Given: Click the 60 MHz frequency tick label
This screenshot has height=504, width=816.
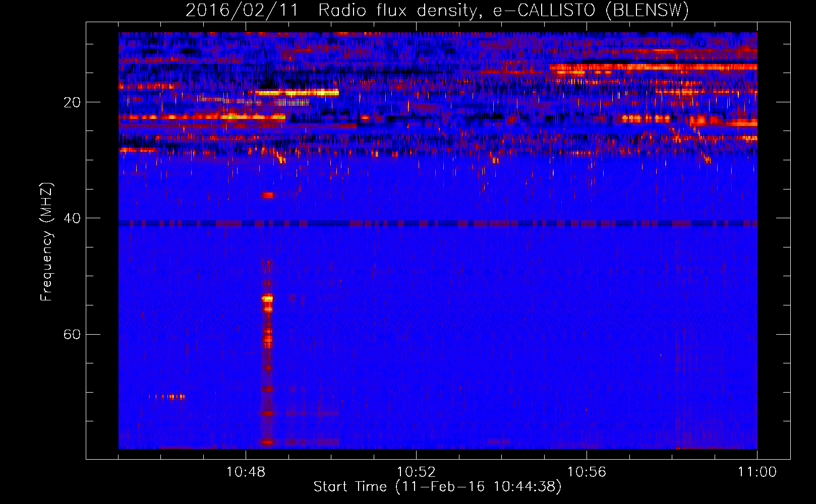Looking at the screenshot, I should 72,334.
